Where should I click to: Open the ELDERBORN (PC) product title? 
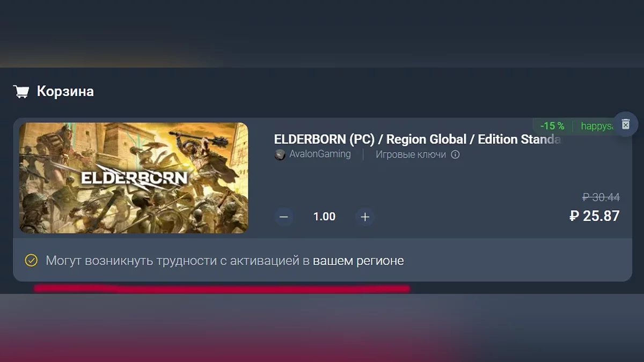tap(418, 139)
